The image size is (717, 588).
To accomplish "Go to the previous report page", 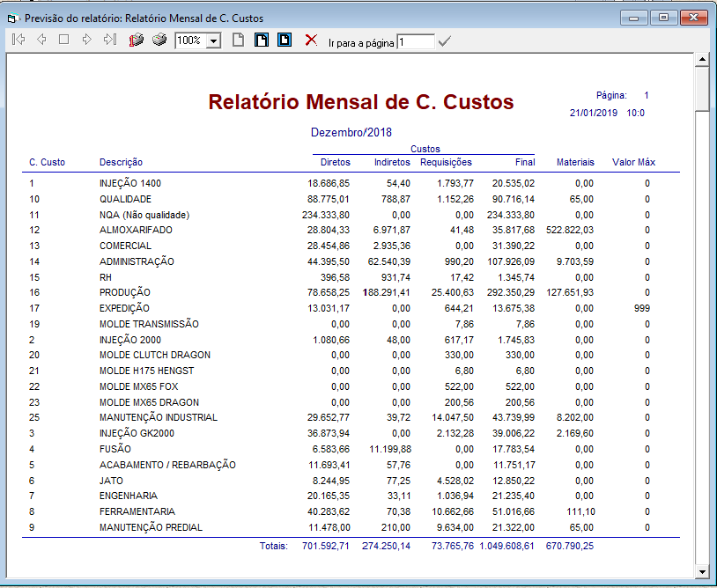I will 41,40.
